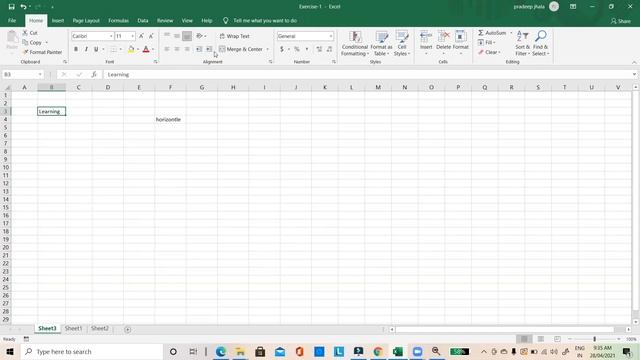This screenshot has width=640, height=360.
Task: Toggle Align Right
Action: [x=187, y=49]
